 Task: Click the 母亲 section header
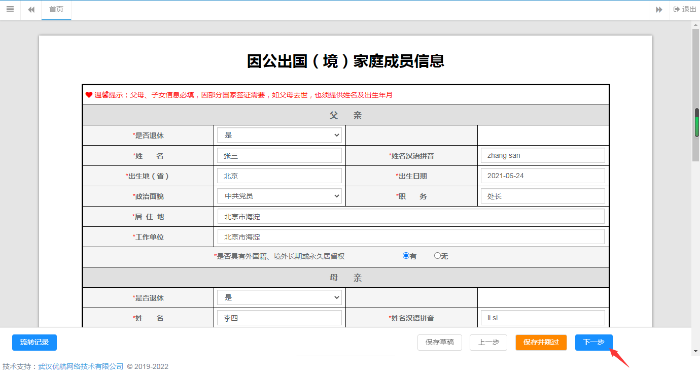346,278
